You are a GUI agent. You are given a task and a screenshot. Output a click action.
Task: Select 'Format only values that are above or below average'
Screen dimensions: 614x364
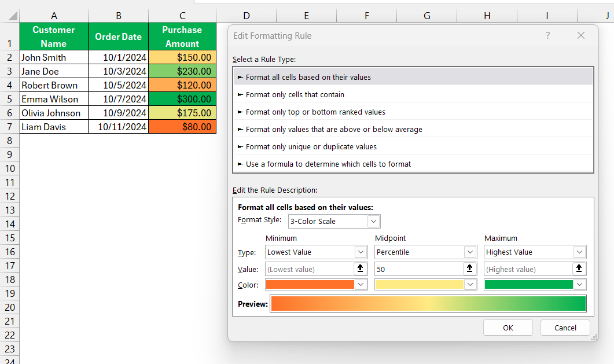(x=413, y=129)
